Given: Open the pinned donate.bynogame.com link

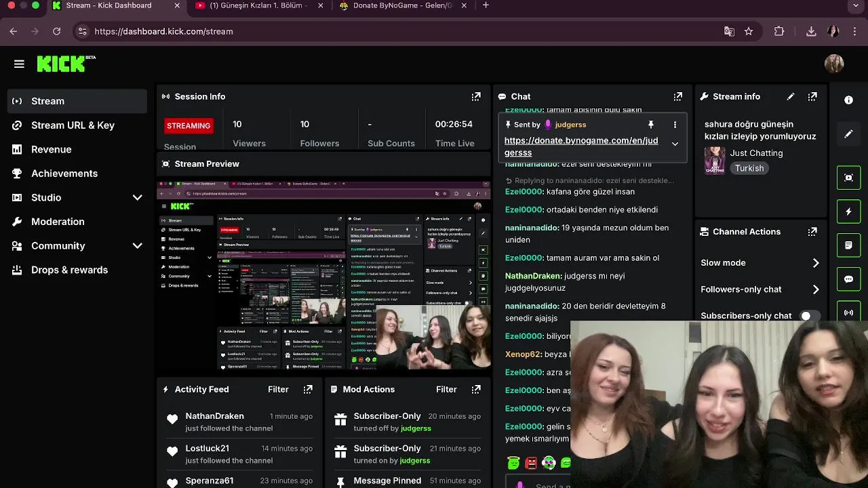Looking at the screenshot, I should coord(581,146).
